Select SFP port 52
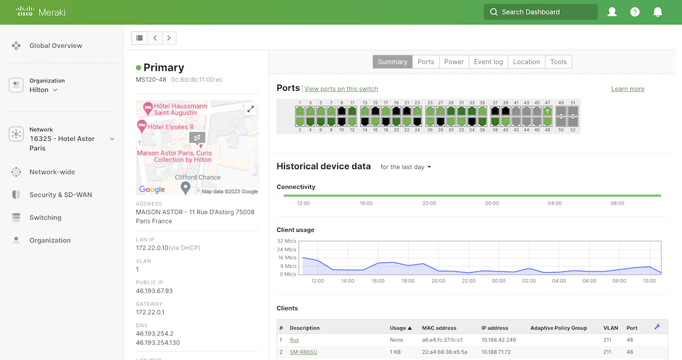The image size is (682, 360). click(x=573, y=122)
